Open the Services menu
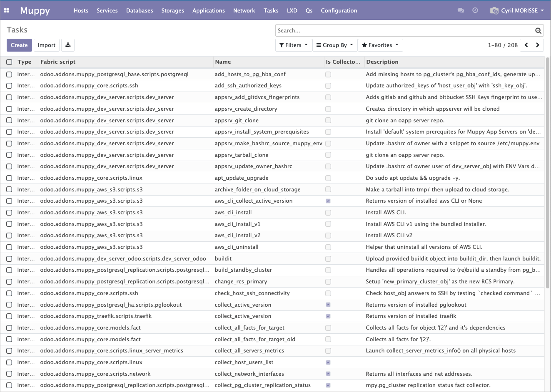Viewport: 551px width, 392px height. click(107, 10)
